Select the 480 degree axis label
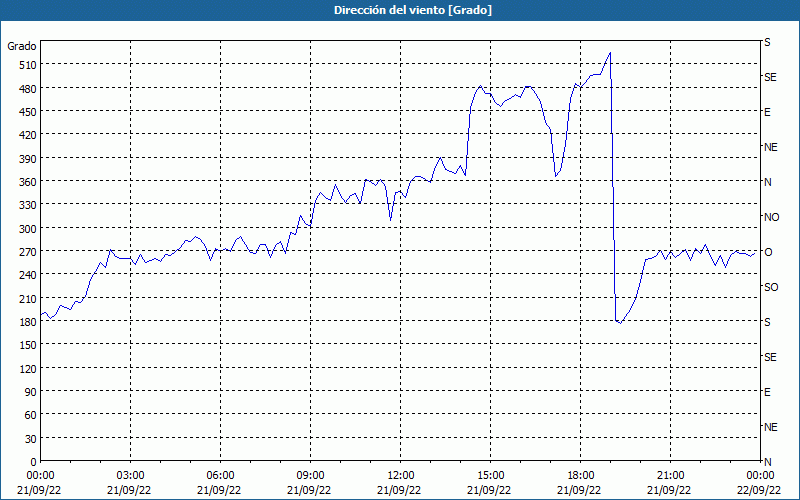 tap(28, 88)
